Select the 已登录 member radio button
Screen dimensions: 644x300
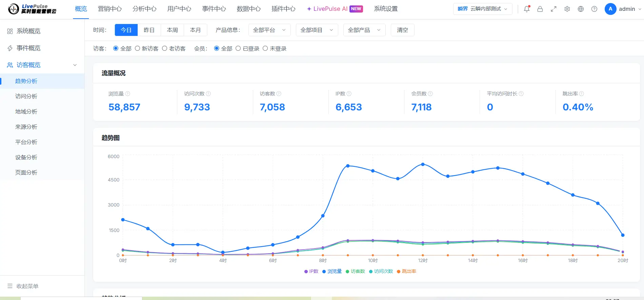pos(238,48)
